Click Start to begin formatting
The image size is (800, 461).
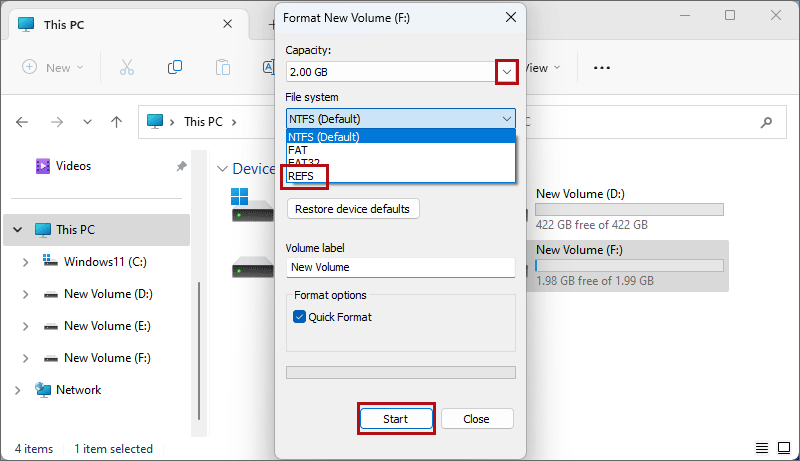pos(396,419)
